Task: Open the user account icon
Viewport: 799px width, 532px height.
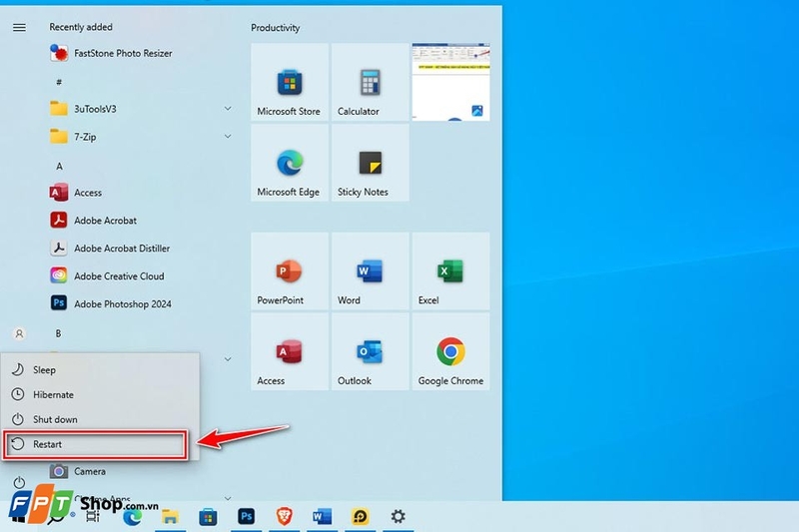Action: [x=19, y=334]
